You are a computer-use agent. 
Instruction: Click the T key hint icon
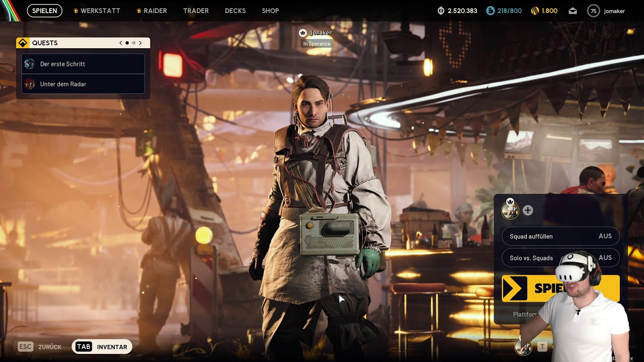click(542, 346)
